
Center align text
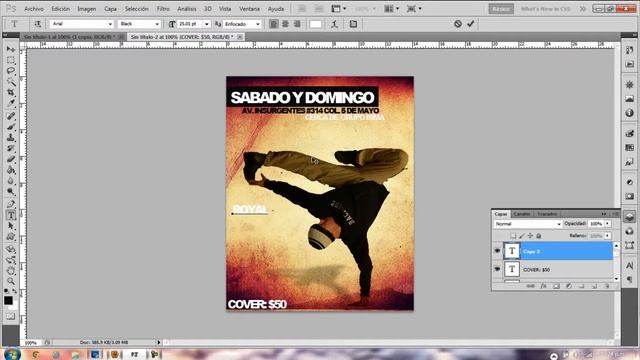point(285,24)
